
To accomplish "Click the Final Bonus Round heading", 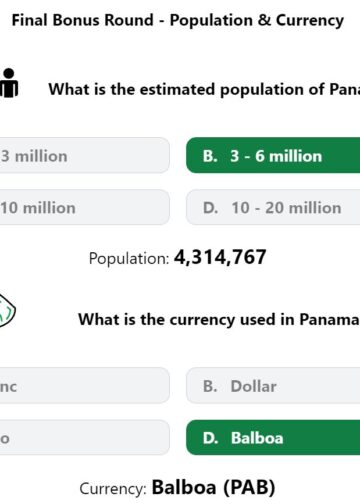I will click(178, 20).
